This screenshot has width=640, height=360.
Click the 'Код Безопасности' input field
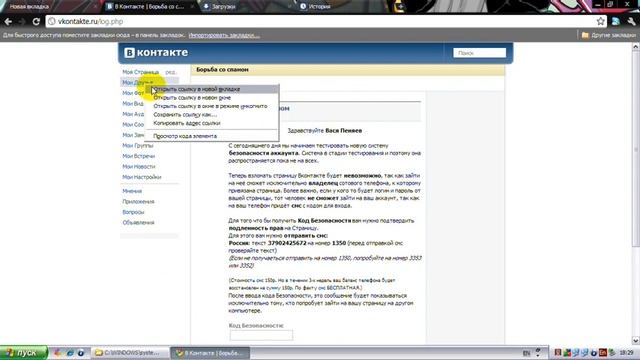pyautogui.click(x=261, y=335)
